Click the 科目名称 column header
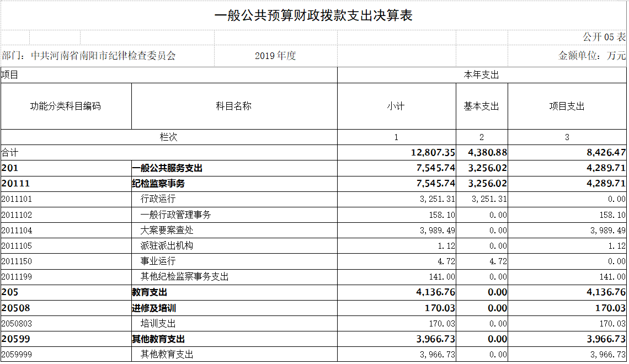 (234, 106)
